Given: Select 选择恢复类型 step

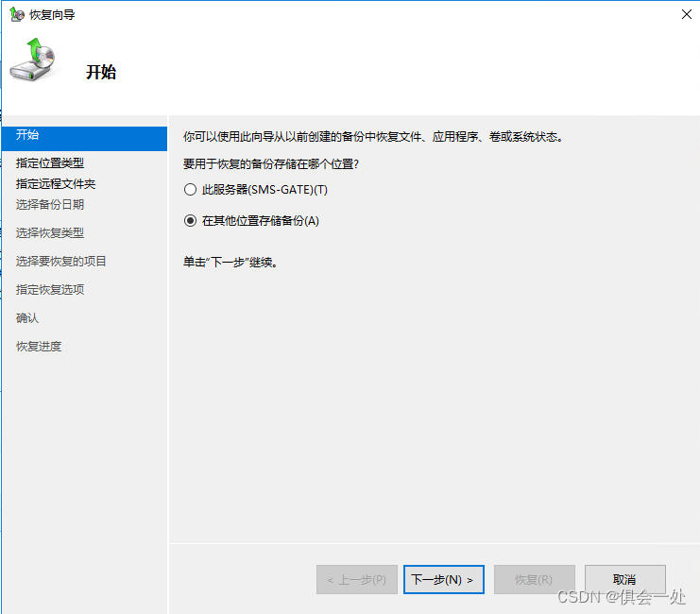Looking at the screenshot, I should click(50, 232).
